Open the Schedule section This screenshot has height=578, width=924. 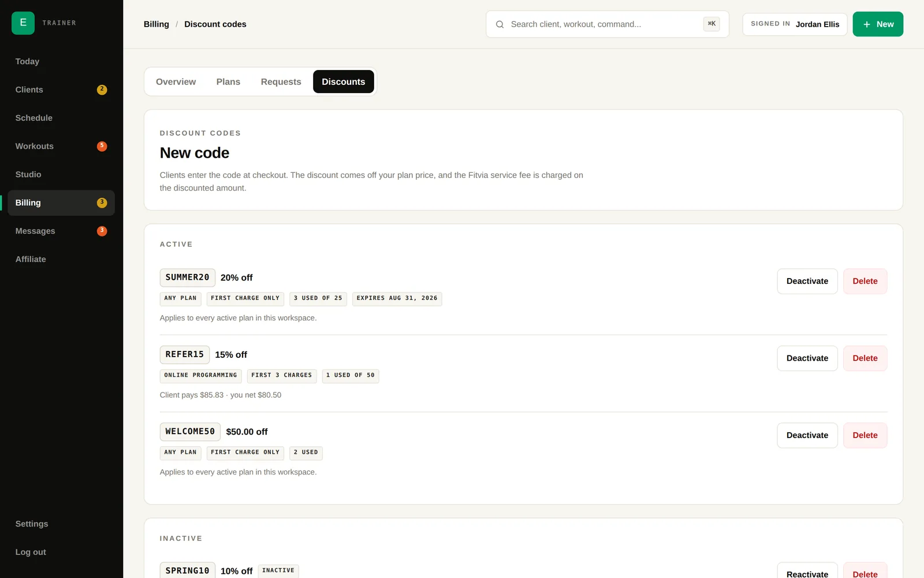pos(61,118)
